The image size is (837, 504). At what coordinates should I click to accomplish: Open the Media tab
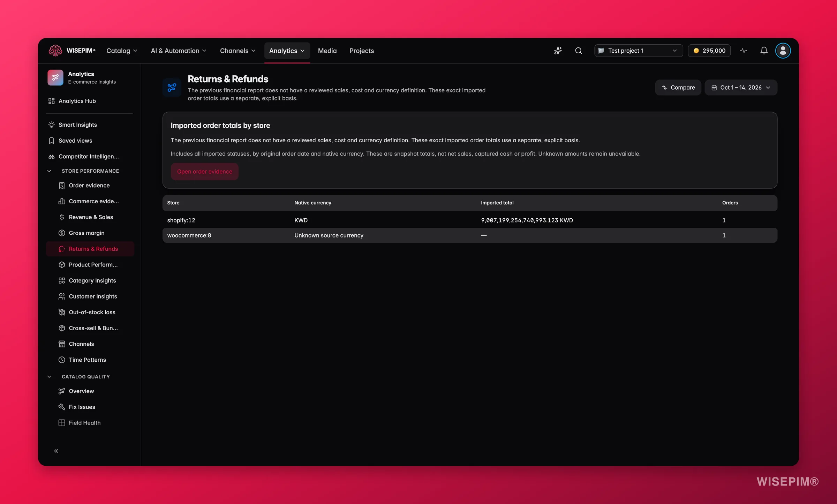coord(327,51)
